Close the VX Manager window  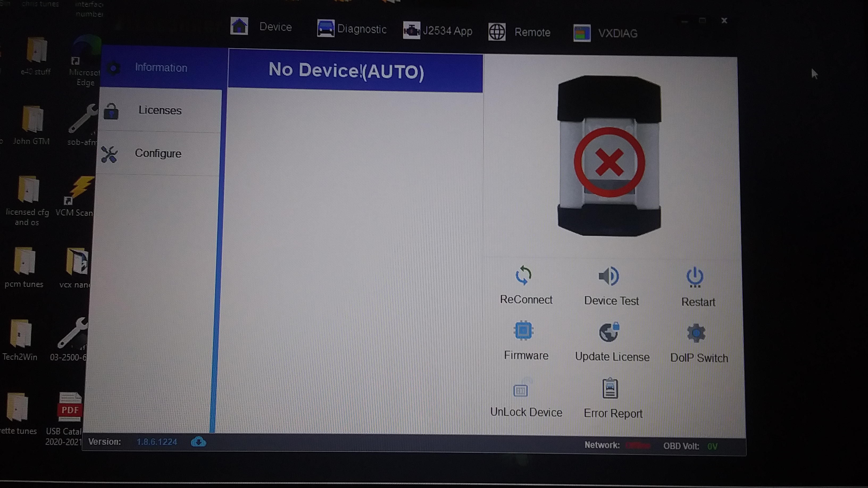724,21
